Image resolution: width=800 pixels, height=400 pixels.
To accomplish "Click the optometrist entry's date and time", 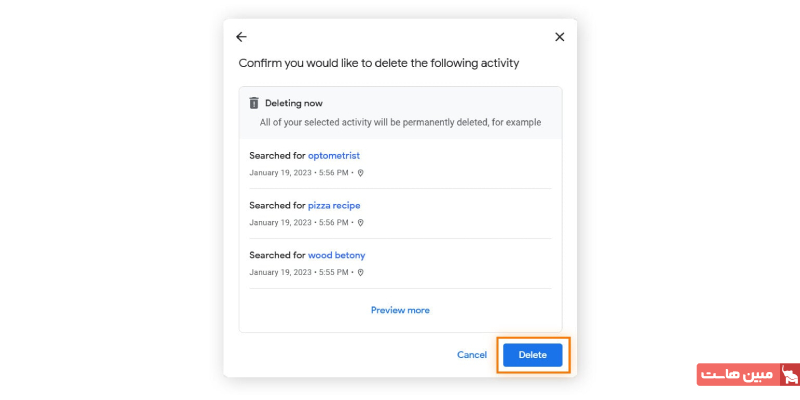I will point(300,173).
